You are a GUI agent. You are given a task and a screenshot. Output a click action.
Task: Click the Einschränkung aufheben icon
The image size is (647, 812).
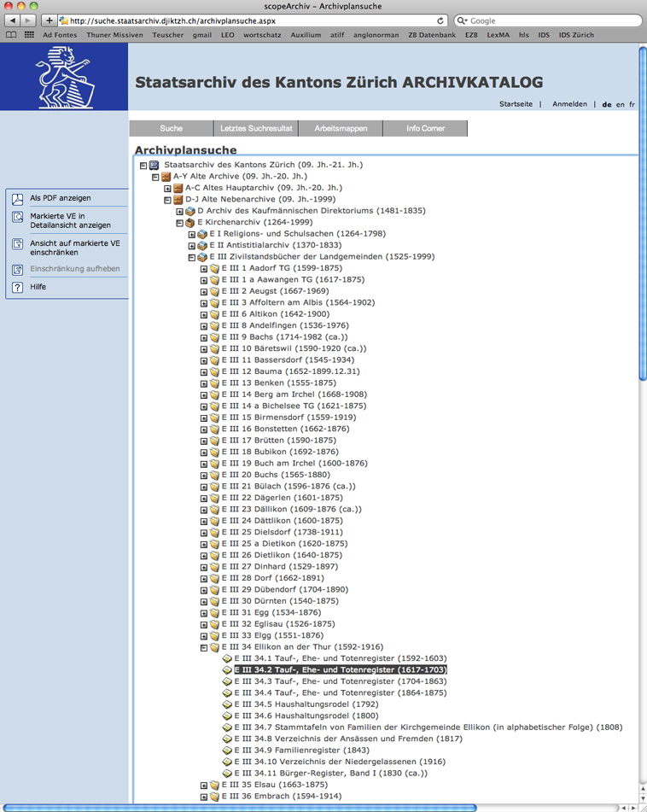(x=18, y=269)
